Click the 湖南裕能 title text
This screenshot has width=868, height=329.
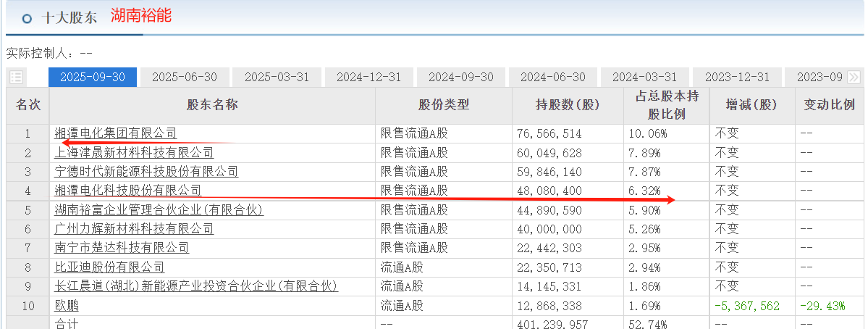tap(140, 15)
